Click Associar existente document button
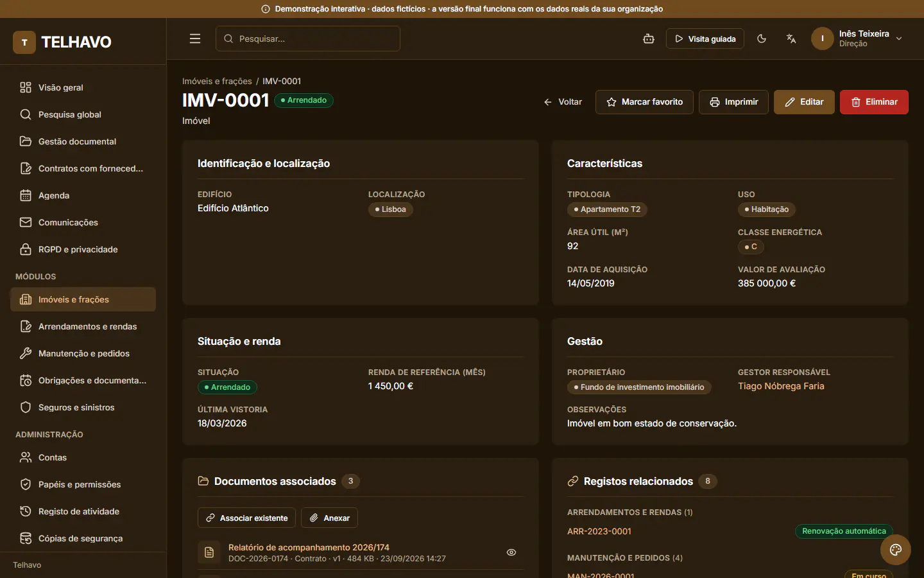 246,518
